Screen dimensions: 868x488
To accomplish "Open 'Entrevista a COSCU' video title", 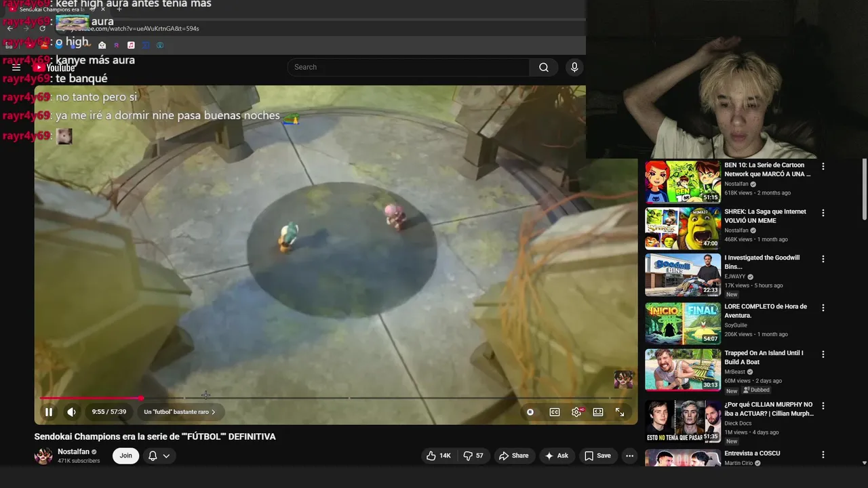I will point(752,453).
